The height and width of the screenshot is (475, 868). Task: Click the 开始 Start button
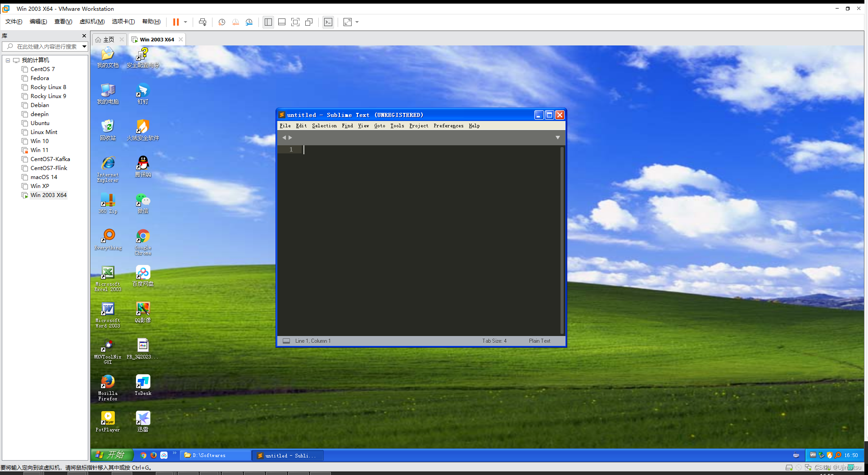(112, 455)
